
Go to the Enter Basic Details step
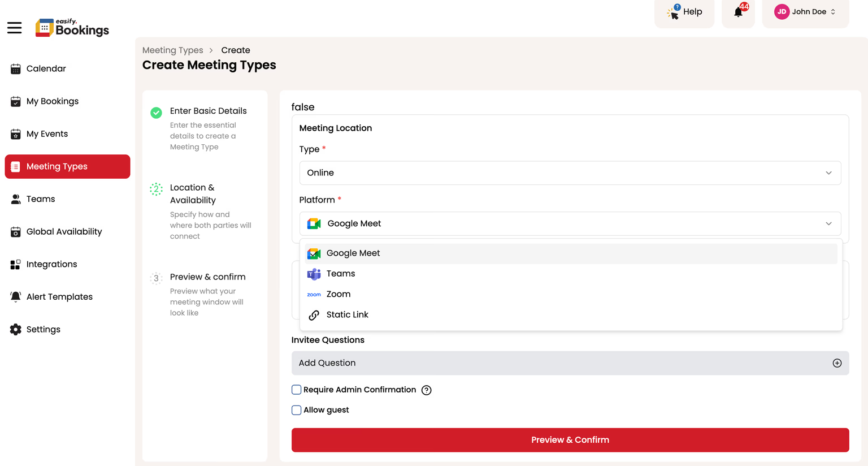209,111
